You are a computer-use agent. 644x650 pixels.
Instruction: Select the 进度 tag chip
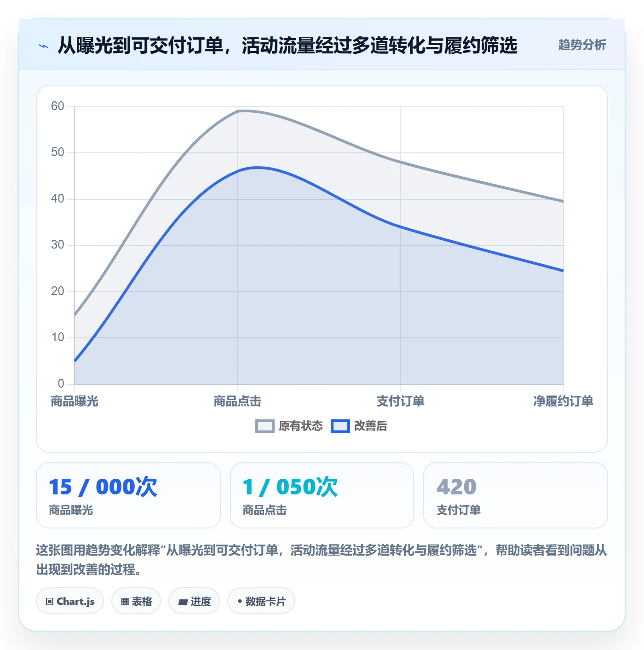coord(194,601)
